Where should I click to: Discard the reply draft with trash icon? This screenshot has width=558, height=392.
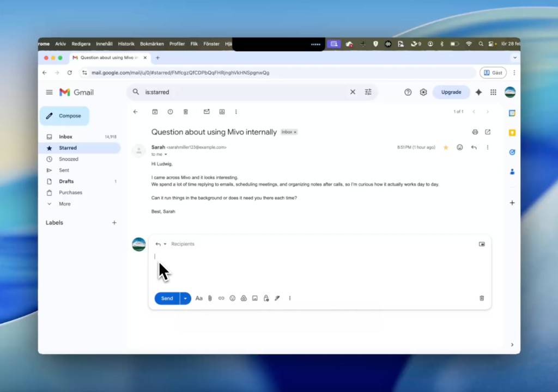pyautogui.click(x=482, y=298)
